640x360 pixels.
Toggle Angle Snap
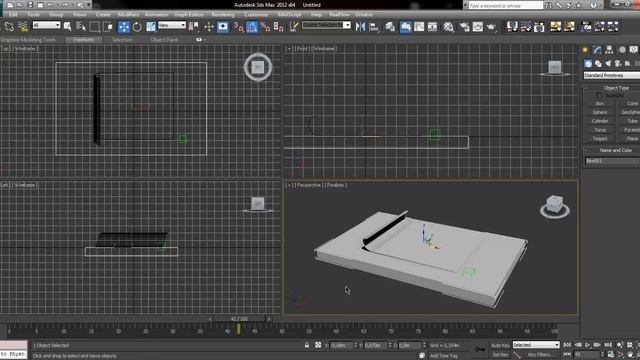252,27
